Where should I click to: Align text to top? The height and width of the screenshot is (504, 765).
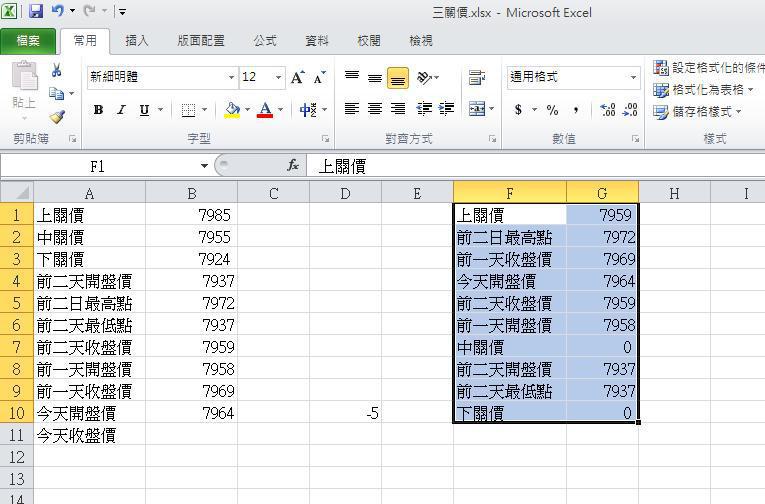352,76
